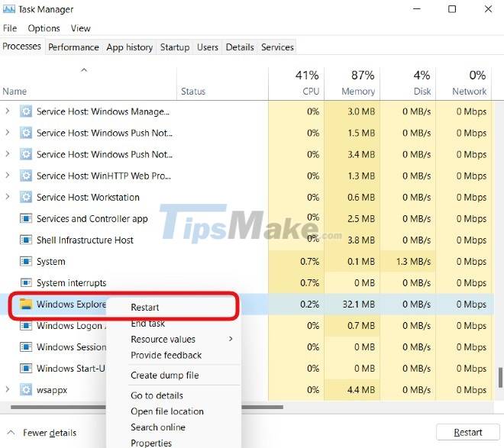This screenshot has width=504, height=448.
Task: Switch to the Performance tab
Action: (73, 47)
